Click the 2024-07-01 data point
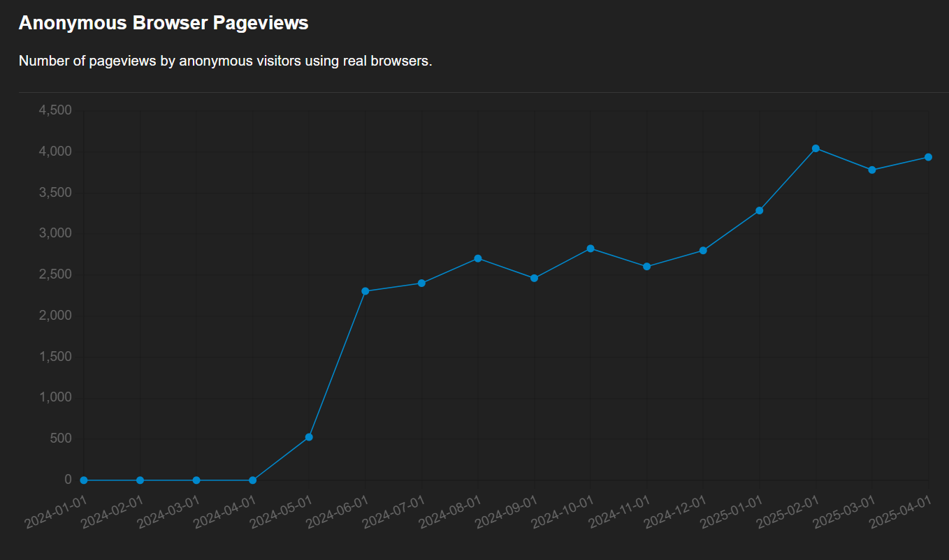Viewport: 949px width, 560px height. tap(421, 283)
